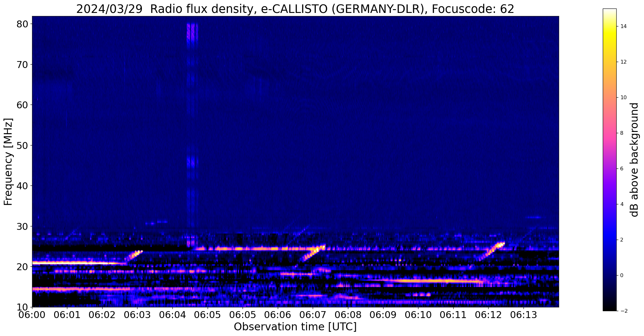Click the 06:03 time tick label

[137, 315]
